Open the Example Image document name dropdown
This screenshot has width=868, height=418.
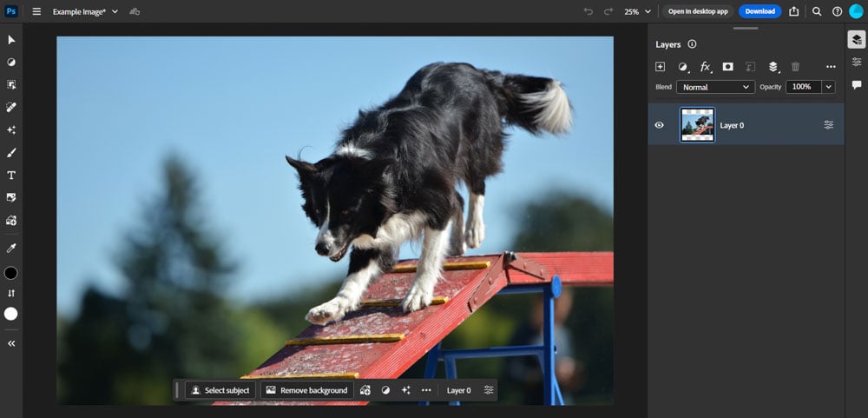coord(85,11)
